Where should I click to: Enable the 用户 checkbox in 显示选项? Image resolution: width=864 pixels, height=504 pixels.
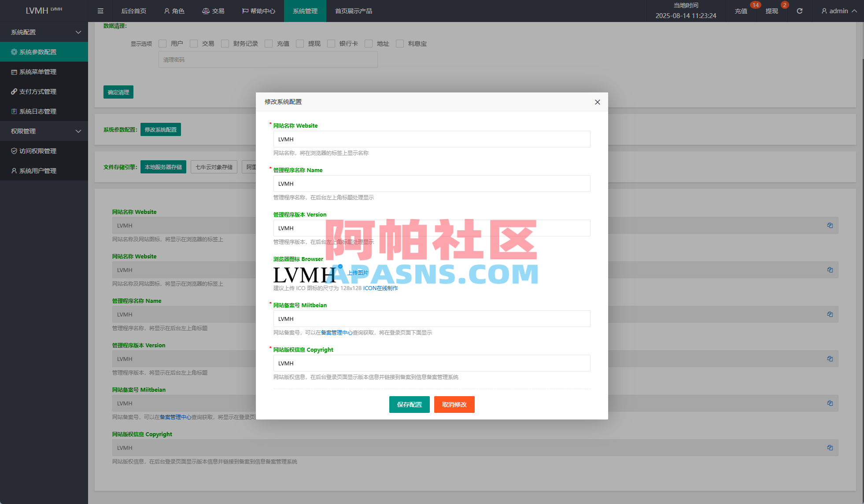(x=163, y=44)
